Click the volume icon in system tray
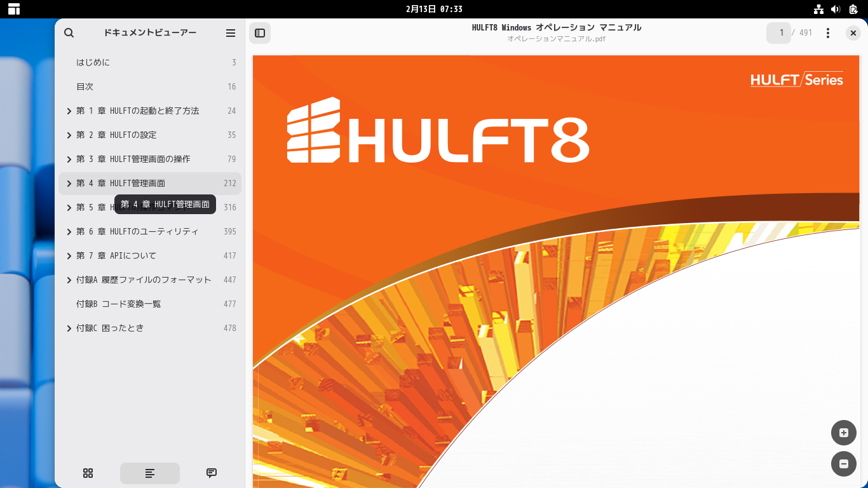 836,9
